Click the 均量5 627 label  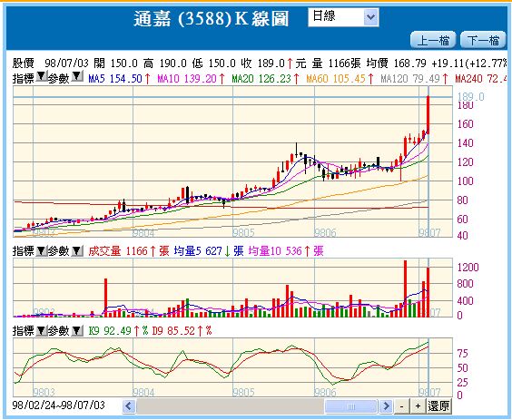[209, 251]
